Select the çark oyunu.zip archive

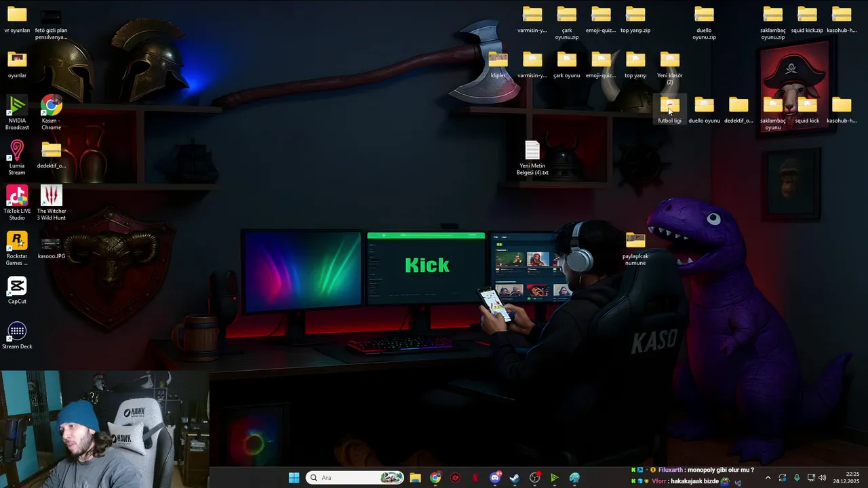point(567,22)
